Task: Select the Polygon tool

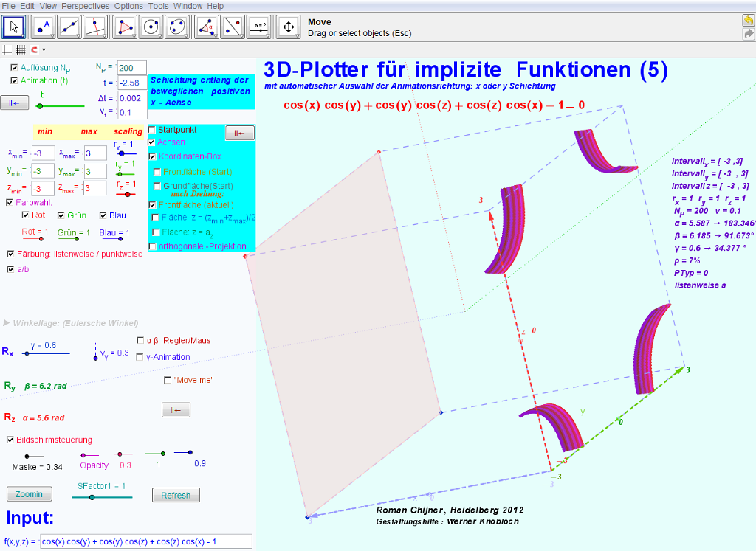Action: [126, 27]
